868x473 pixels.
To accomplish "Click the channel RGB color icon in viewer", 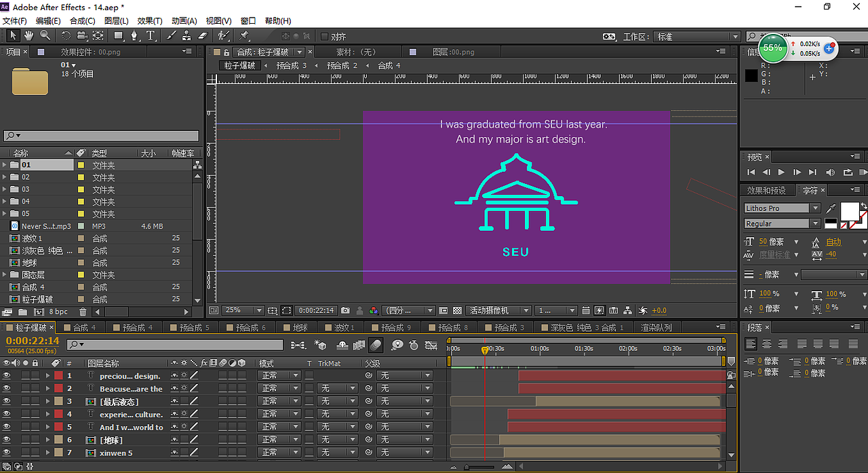I will (x=374, y=310).
